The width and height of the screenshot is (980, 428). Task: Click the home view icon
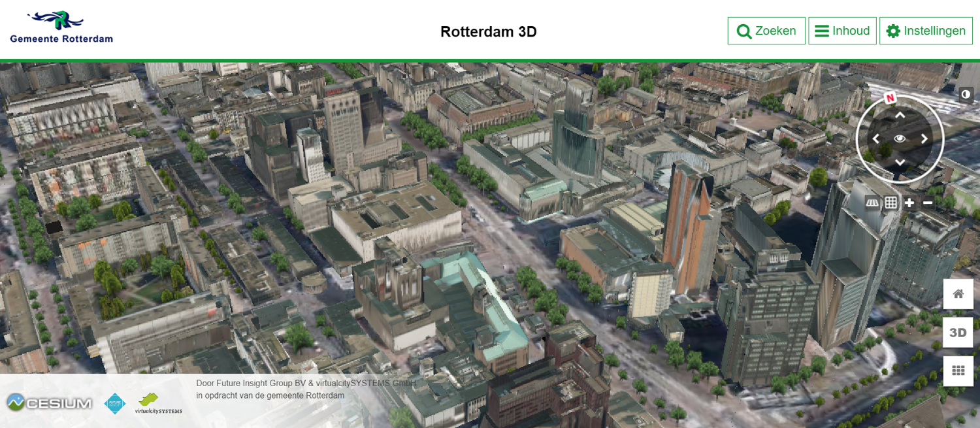(x=958, y=294)
